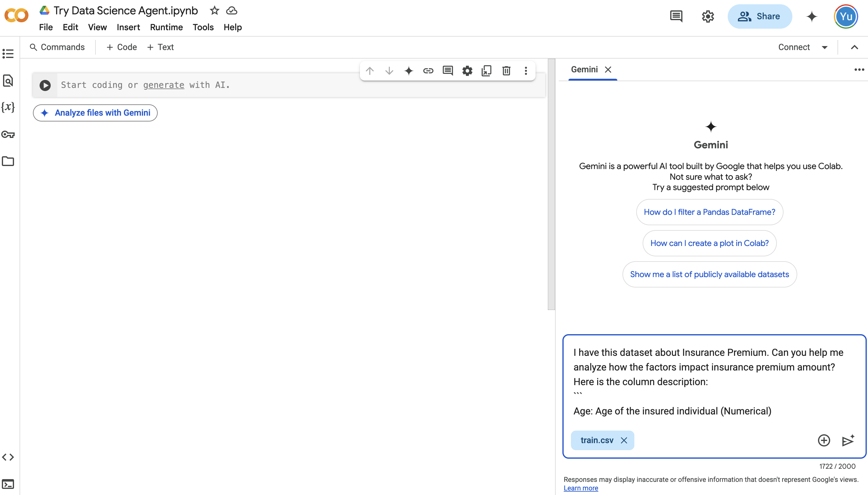The width and height of the screenshot is (868, 495).
Task: Open the Yu account avatar
Action: 846,16
